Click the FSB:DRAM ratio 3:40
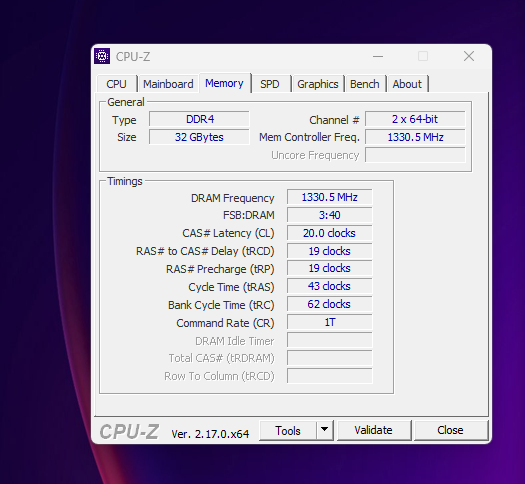 (329, 215)
